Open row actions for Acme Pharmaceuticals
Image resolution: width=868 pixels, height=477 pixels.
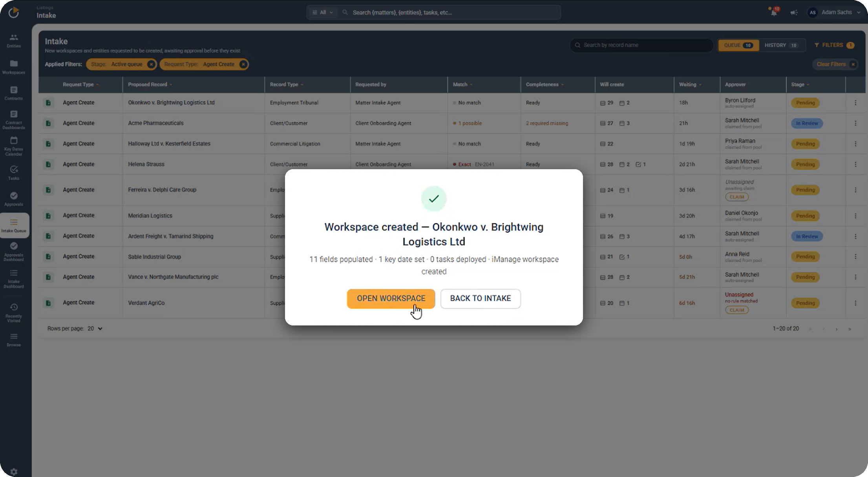pyautogui.click(x=855, y=123)
